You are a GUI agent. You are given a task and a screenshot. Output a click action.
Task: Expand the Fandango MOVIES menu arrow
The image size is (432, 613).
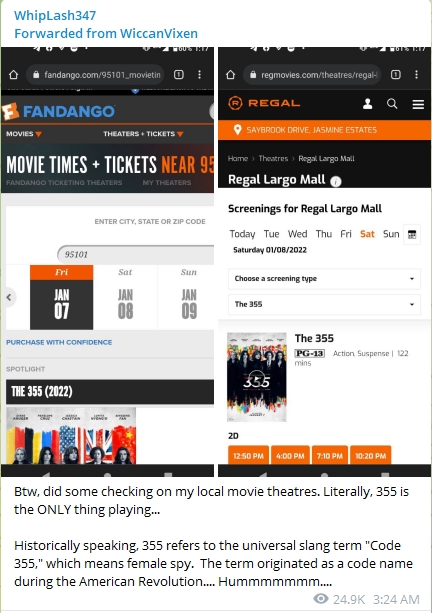(x=38, y=134)
